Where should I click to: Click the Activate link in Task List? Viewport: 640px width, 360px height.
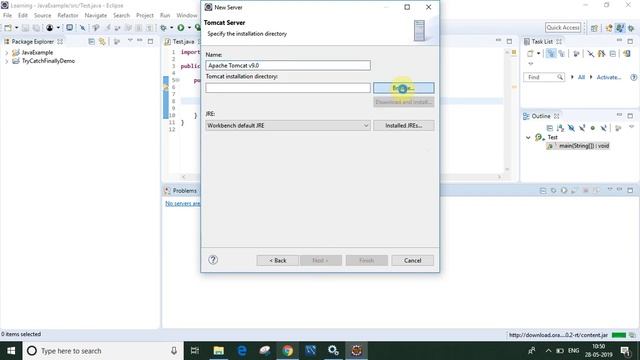click(x=609, y=77)
